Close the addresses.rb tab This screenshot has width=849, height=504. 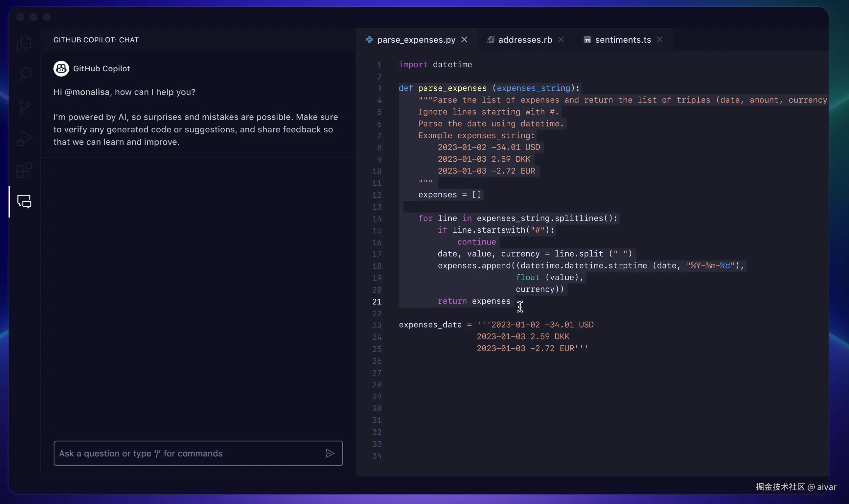click(x=561, y=39)
